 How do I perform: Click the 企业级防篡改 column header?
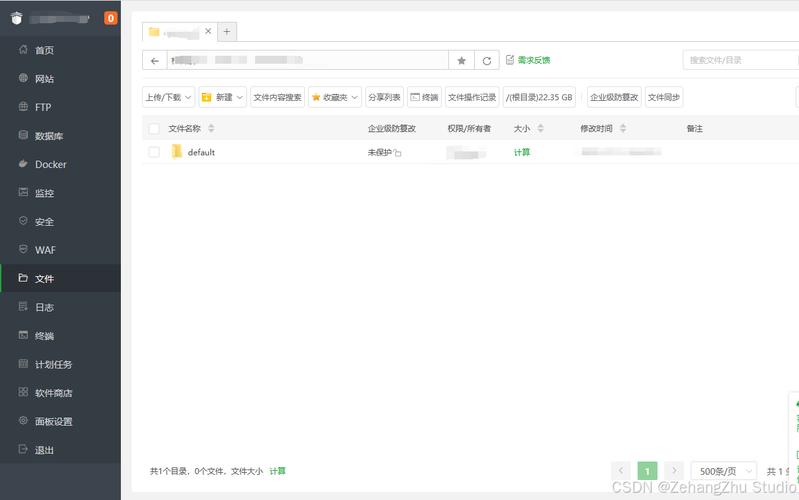coord(392,128)
